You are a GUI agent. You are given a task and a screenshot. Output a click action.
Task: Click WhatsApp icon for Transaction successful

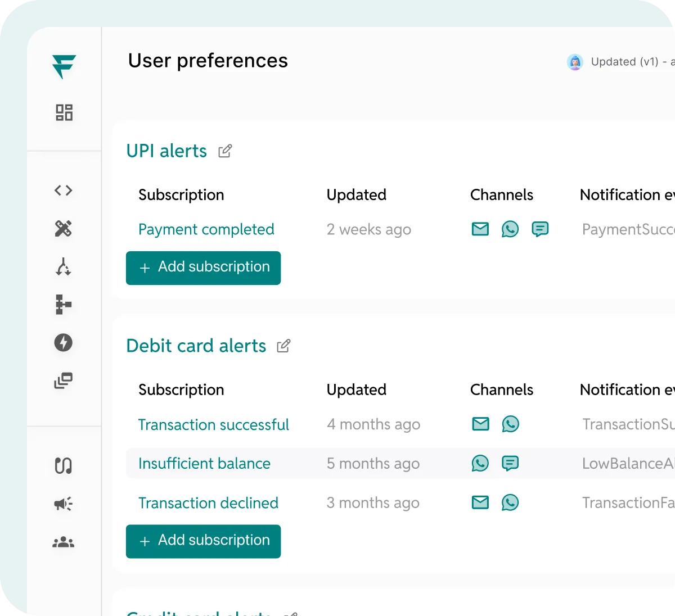click(511, 424)
